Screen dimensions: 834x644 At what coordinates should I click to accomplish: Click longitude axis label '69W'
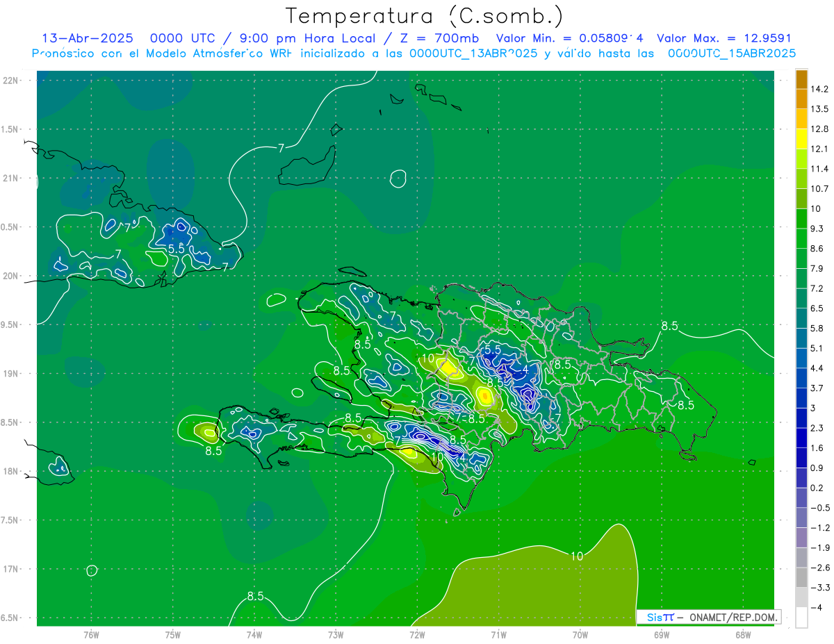tap(662, 635)
